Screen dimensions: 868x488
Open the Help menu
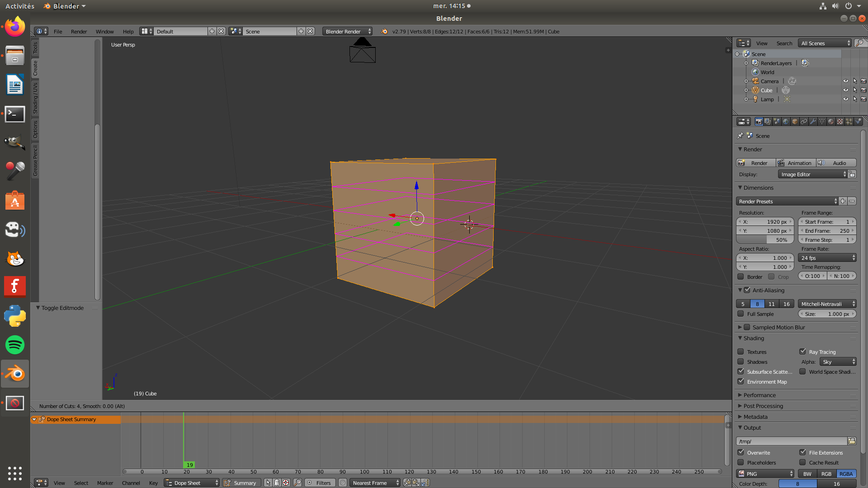(128, 31)
